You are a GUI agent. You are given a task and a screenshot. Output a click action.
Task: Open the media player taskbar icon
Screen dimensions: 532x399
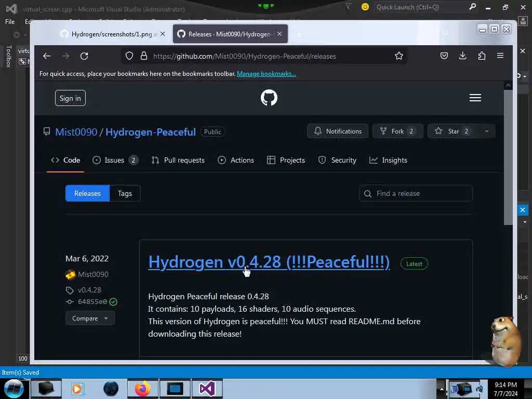[x=77, y=389]
